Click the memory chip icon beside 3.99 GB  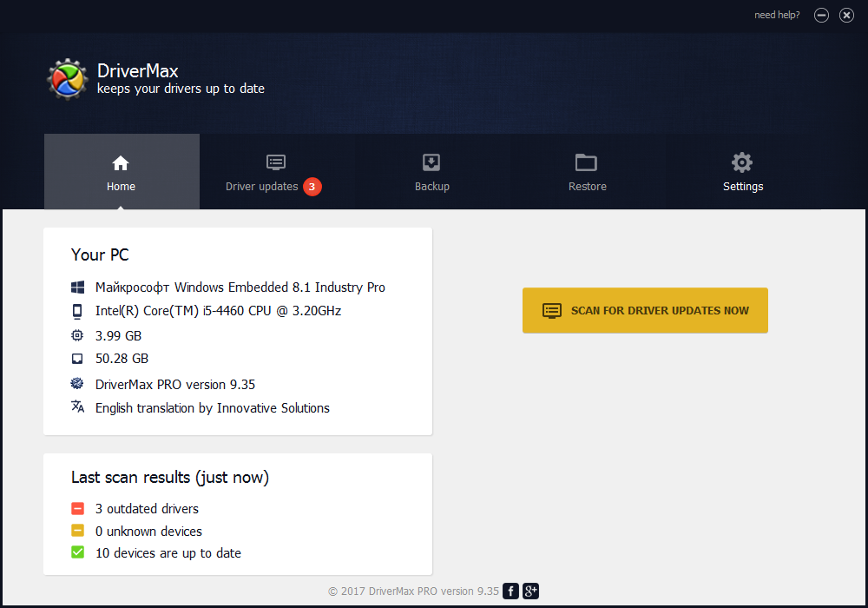click(x=77, y=335)
